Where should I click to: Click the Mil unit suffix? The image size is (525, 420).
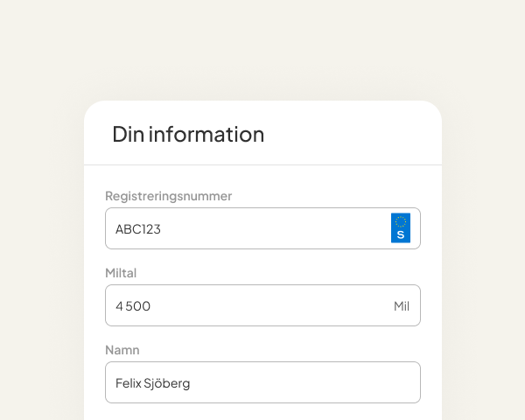pyautogui.click(x=402, y=306)
